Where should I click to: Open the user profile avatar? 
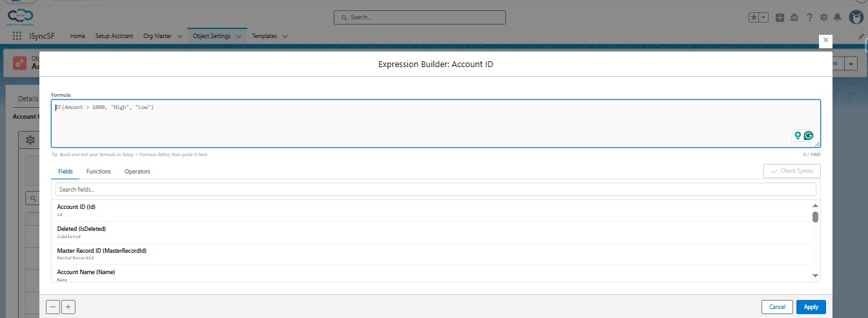[x=857, y=17]
